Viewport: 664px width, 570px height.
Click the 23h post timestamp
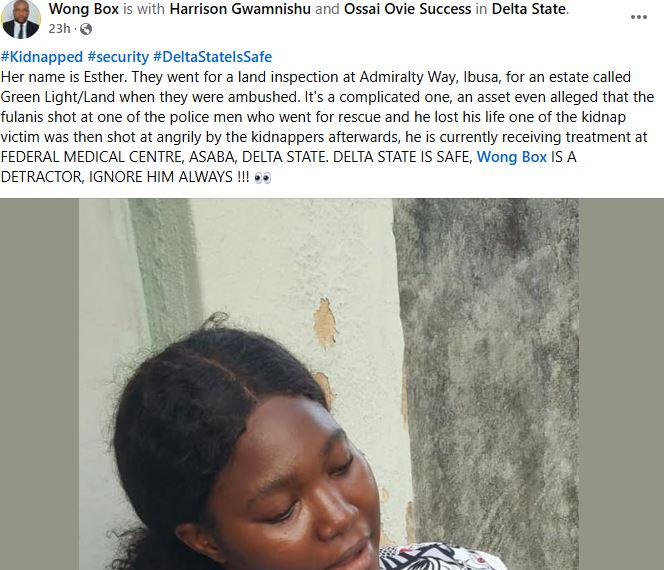pos(59,30)
